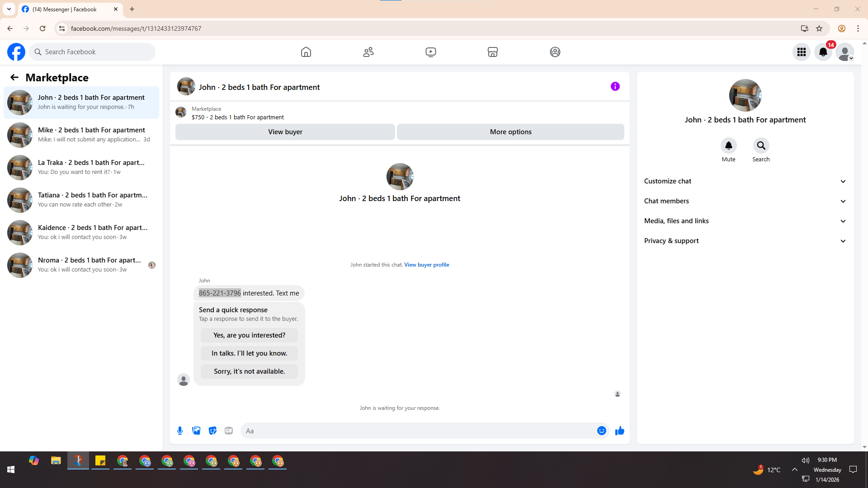Expand Customize chat section

point(745,181)
